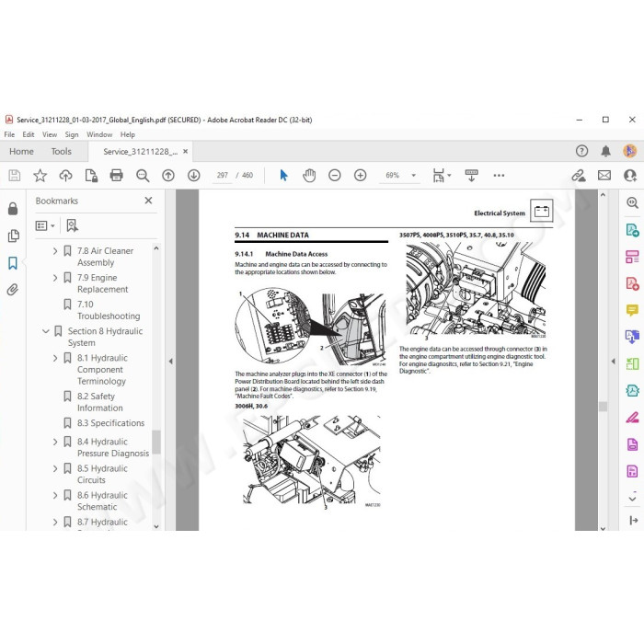644x644 pixels.
Task: Open 8.3 Specifications bookmark
Action: (111, 423)
